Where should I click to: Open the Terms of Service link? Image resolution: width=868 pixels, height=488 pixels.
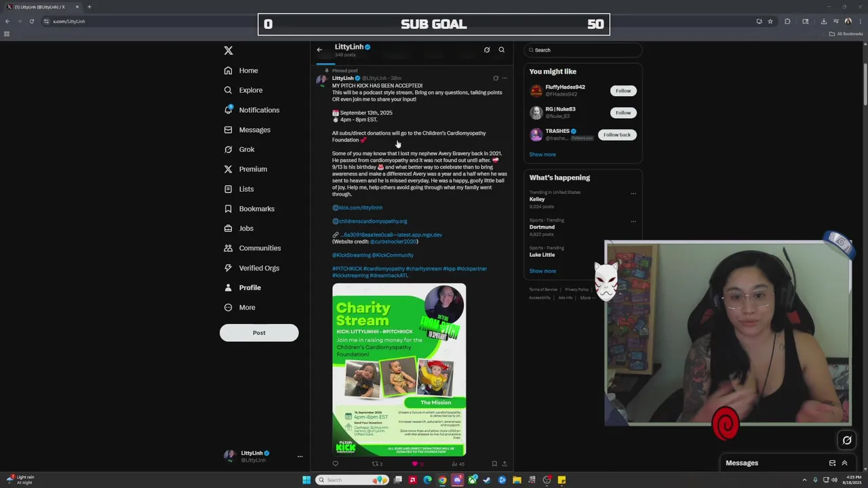(x=543, y=289)
